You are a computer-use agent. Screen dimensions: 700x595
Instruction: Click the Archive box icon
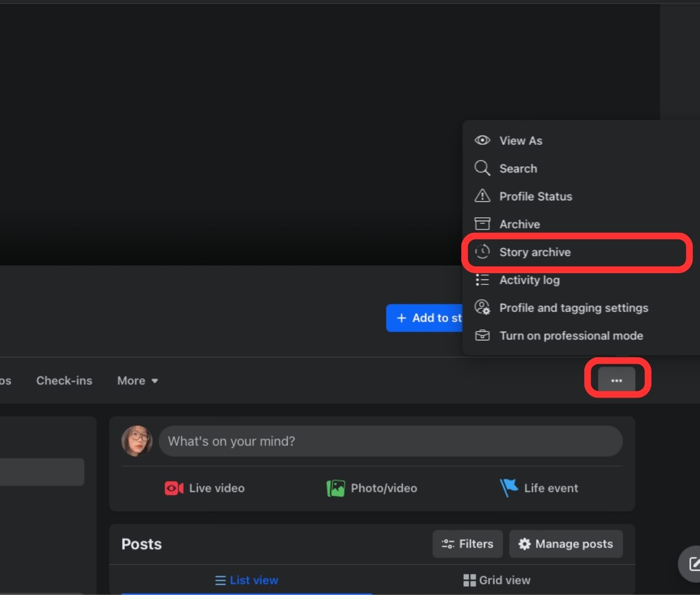(x=482, y=224)
